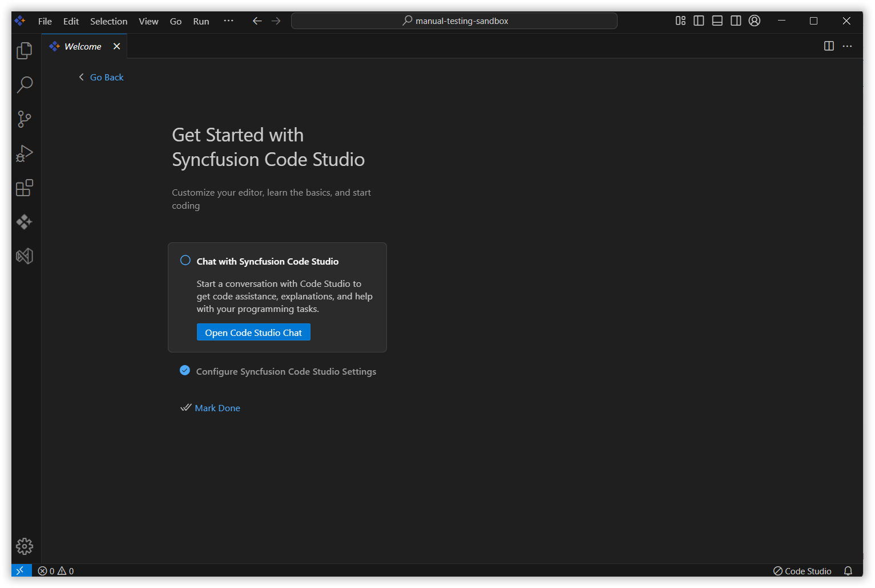Open the Source Control view
Screen dimensions: 875x588
[x=25, y=119]
